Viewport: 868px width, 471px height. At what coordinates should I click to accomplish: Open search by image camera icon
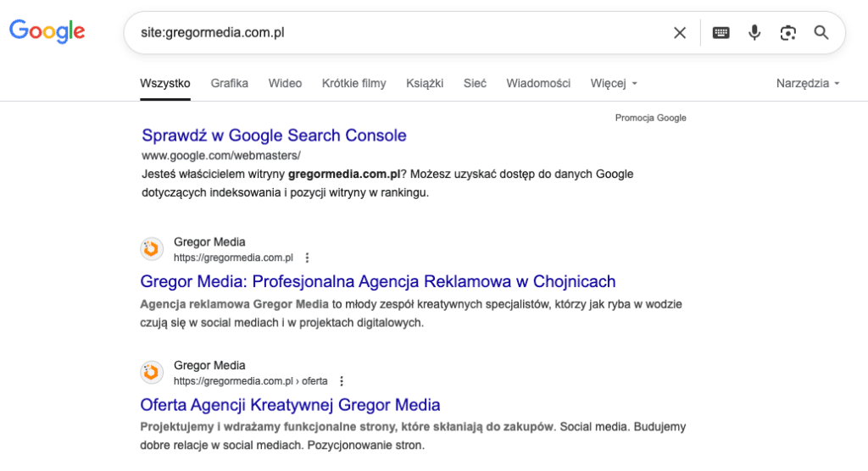[x=787, y=33]
